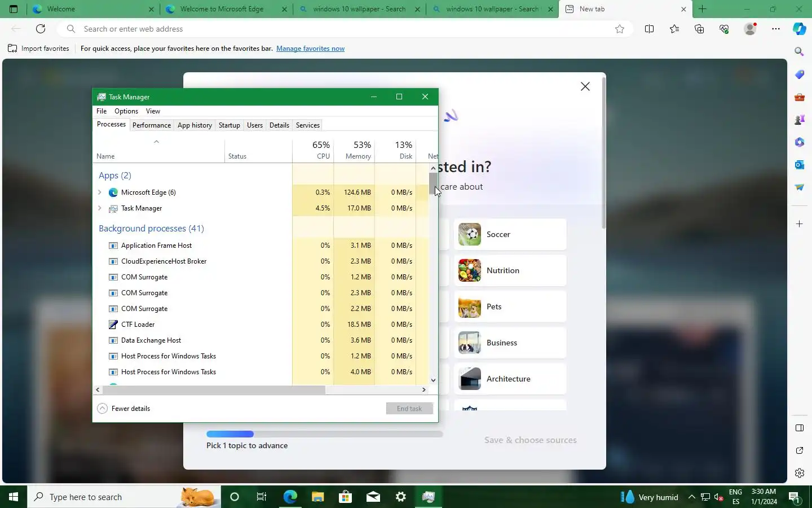Open sidebar Drop paper plane icon
The height and width of the screenshot is (508, 812).
coord(799,187)
